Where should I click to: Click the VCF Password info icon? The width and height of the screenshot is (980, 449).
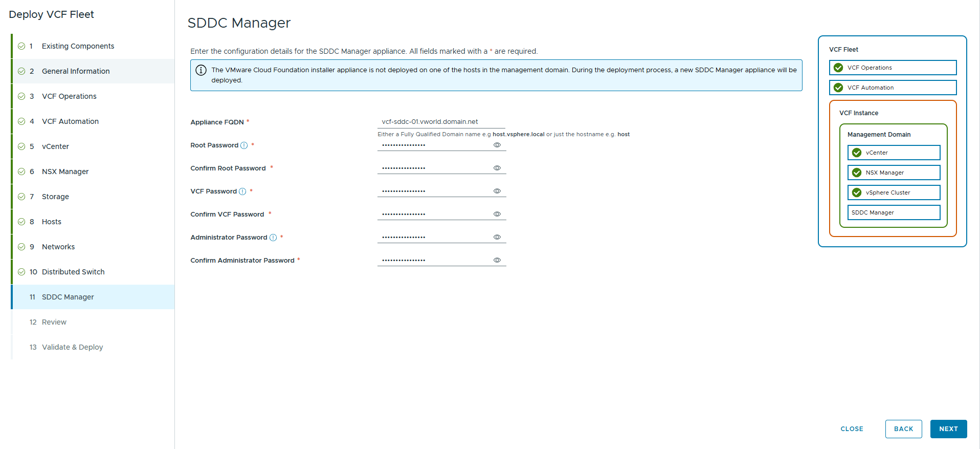click(242, 191)
